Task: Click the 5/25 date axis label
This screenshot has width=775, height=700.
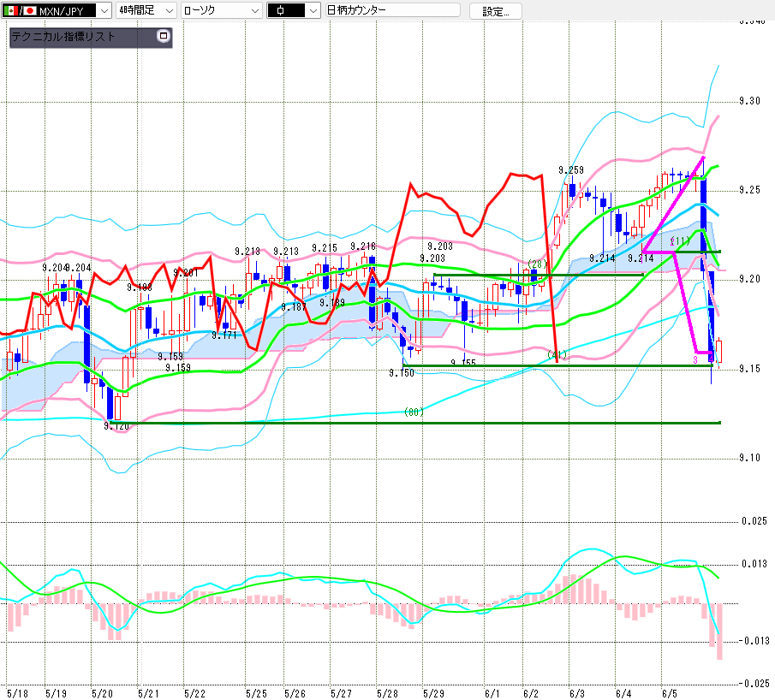Action: pyautogui.click(x=257, y=693)
